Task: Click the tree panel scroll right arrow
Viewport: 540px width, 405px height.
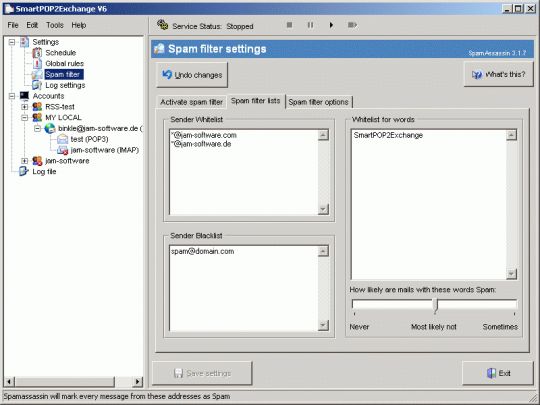Action: (x=137, y=381)
